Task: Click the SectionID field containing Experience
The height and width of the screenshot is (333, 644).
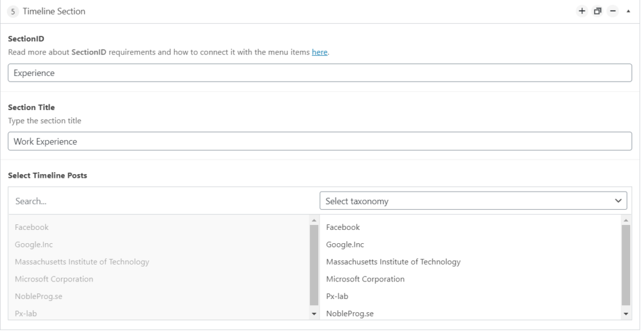Action: (x=319, y=73)
